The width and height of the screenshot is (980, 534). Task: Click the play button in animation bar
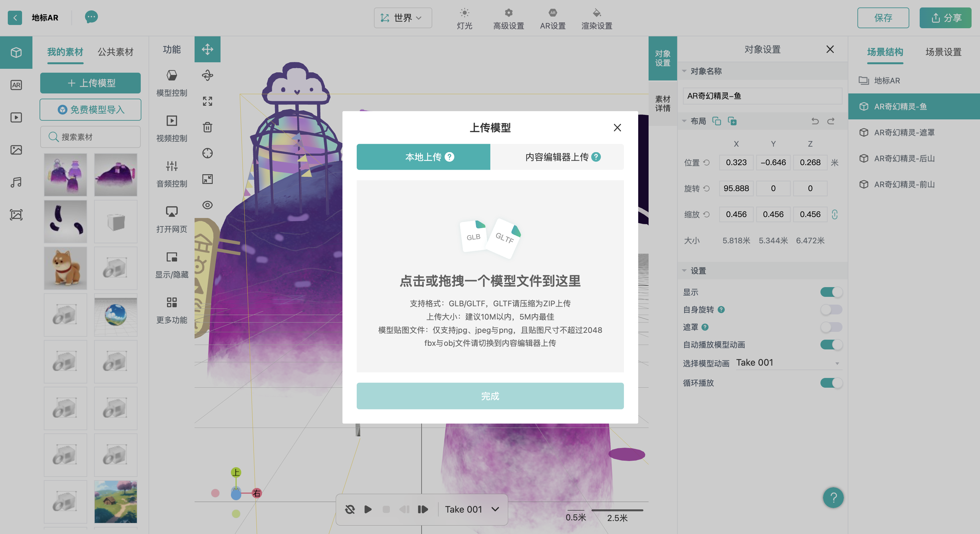(367, 509)
